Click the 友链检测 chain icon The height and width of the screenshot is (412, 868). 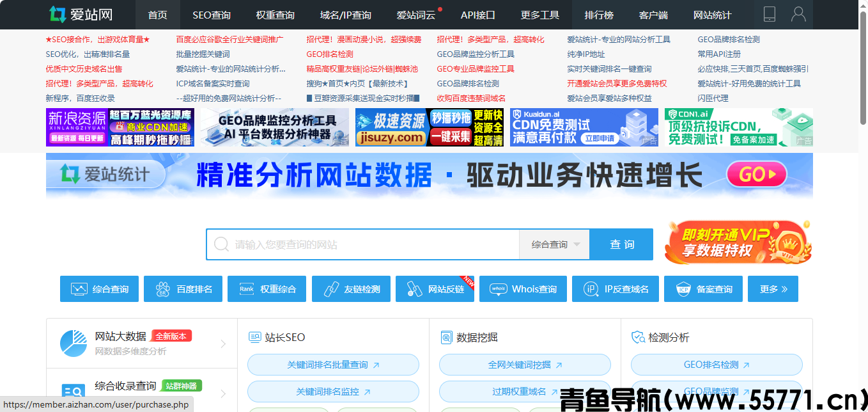point(330,289)
